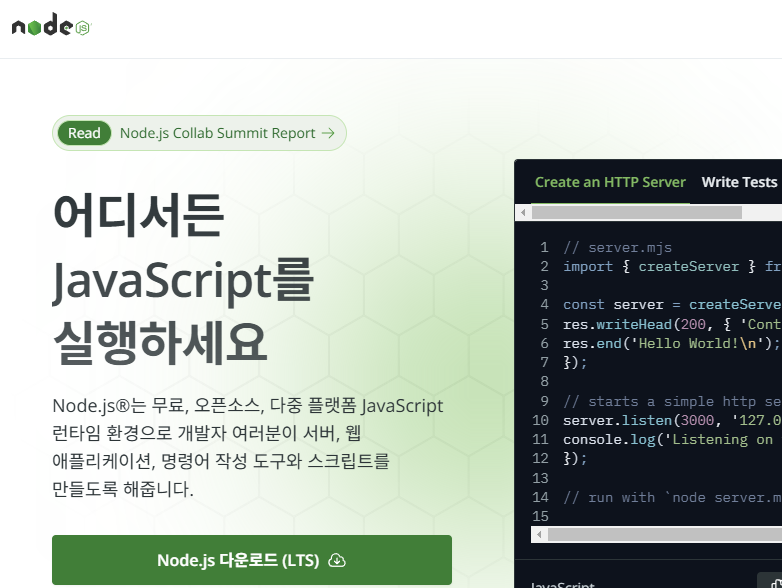Click the cloud download icon on LTS button
The height and width of the screenshot is (588, 782).
337,561
